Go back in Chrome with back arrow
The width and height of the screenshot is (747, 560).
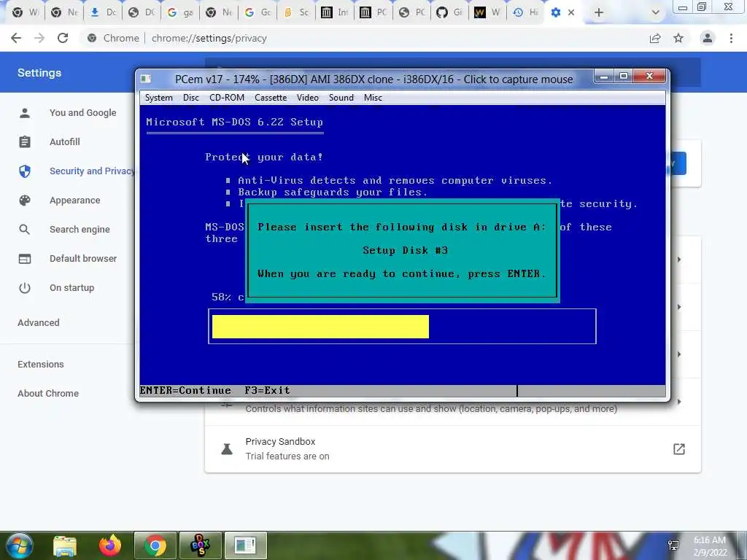click(16, 38)
